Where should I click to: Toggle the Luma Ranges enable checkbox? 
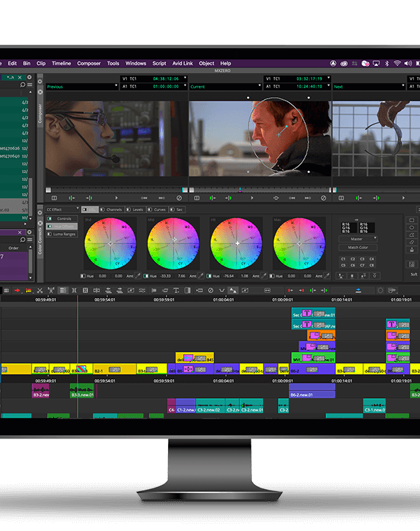coord(50,234)
